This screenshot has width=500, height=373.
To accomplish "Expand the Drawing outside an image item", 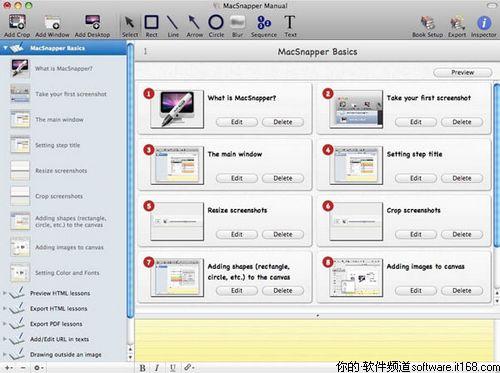I will 4,354.
